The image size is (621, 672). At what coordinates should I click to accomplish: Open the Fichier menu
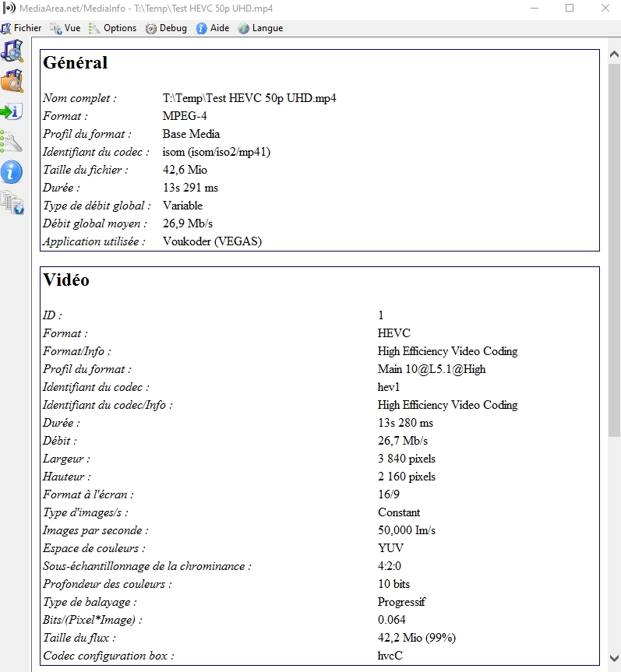[x=22, y=28]
